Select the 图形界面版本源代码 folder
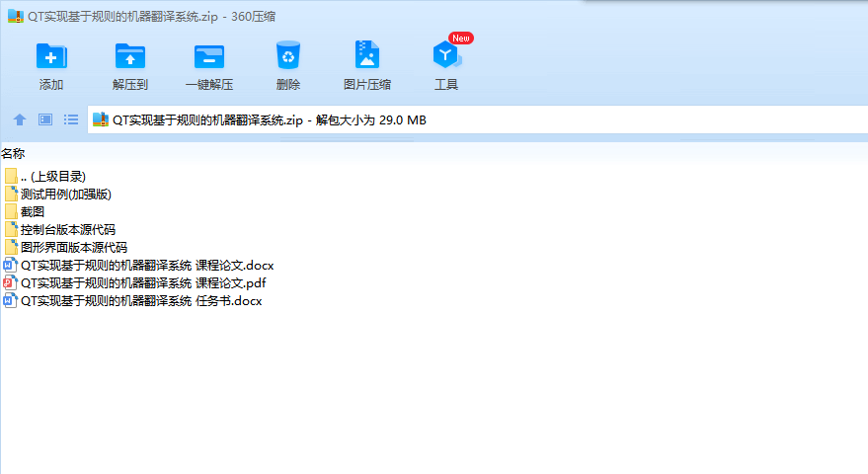This screenshot has width=868, height=474. 66,248
